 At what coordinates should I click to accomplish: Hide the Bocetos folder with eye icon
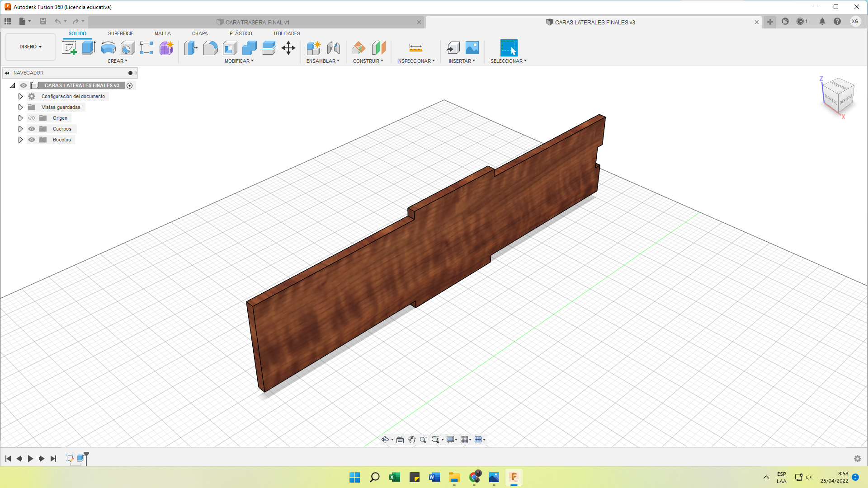click(32, 140)
